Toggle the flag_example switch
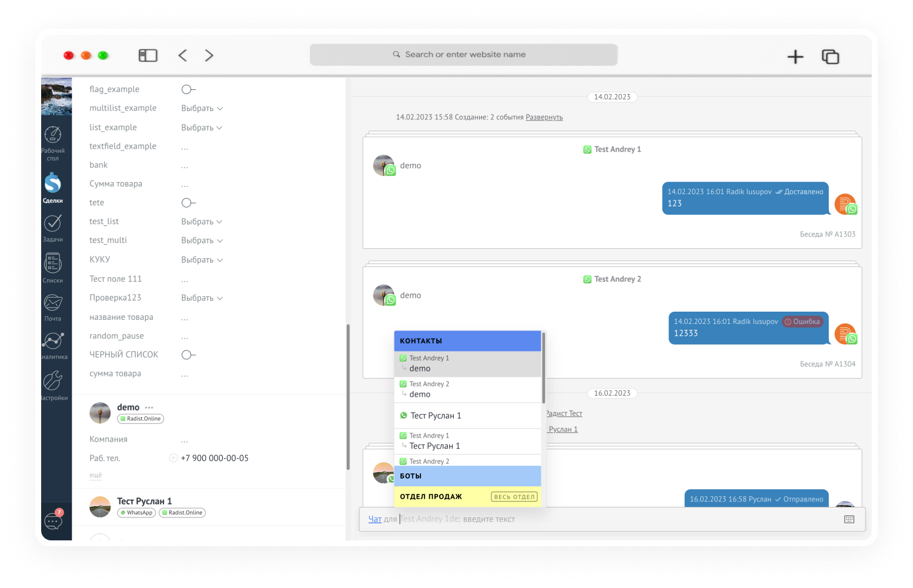Screen dimensions: 913x588 point(188,89)
